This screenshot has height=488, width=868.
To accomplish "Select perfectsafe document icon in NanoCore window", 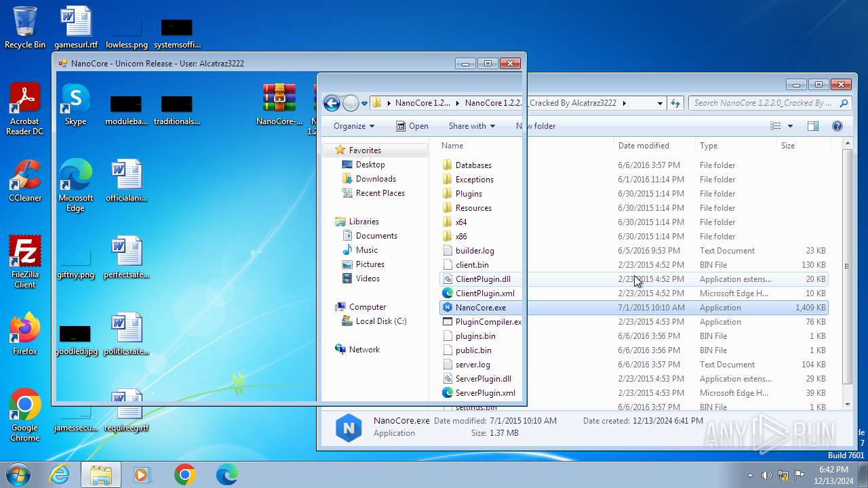I will pos(127,257).
